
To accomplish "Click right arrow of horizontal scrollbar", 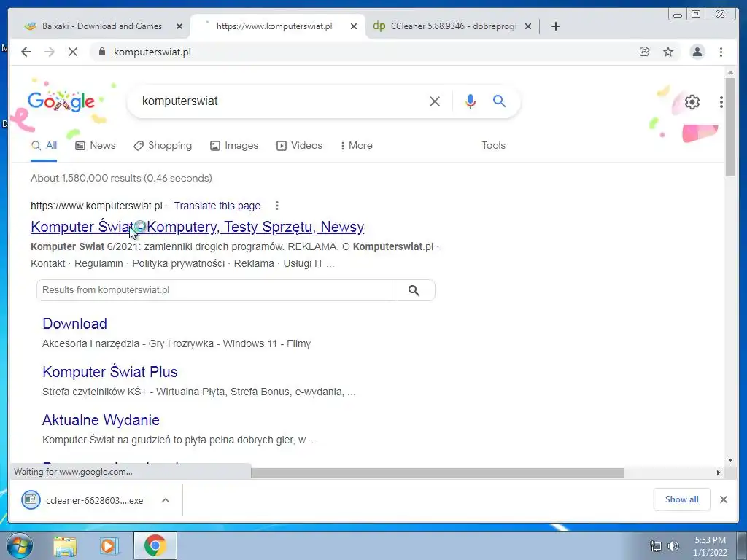I will (719, 472).
